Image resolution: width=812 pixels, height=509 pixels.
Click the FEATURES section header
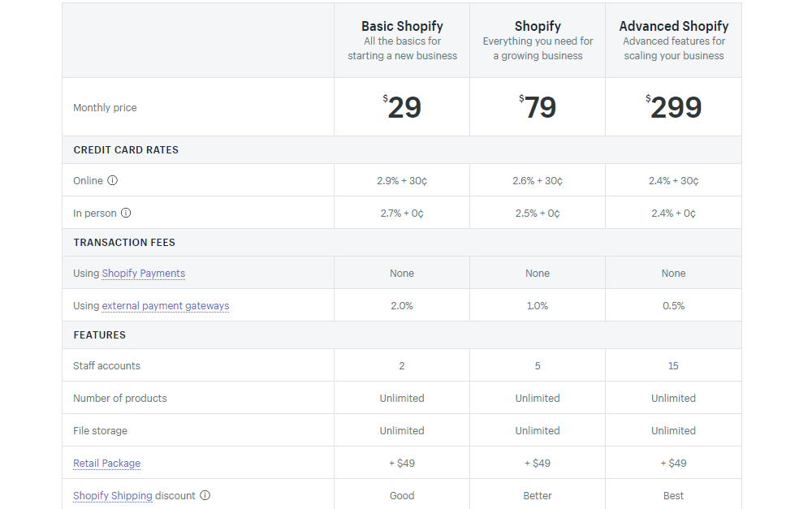pyautogui.click(x=99, y=335)
